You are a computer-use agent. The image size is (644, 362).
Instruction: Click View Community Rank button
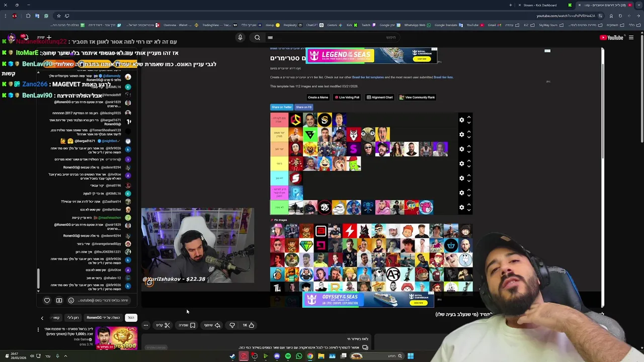417,98
